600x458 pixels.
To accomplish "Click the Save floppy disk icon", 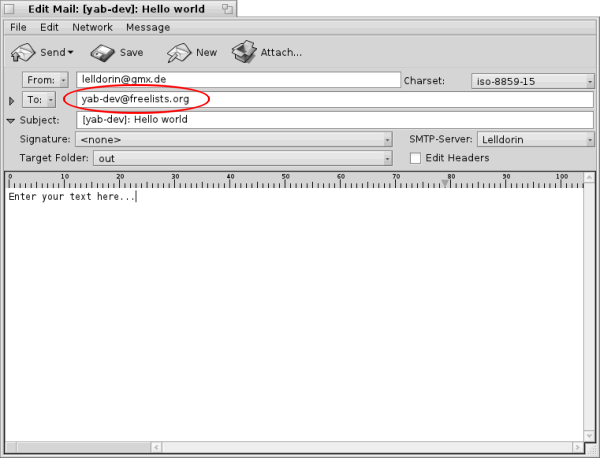I will click(x=102, y=53).
